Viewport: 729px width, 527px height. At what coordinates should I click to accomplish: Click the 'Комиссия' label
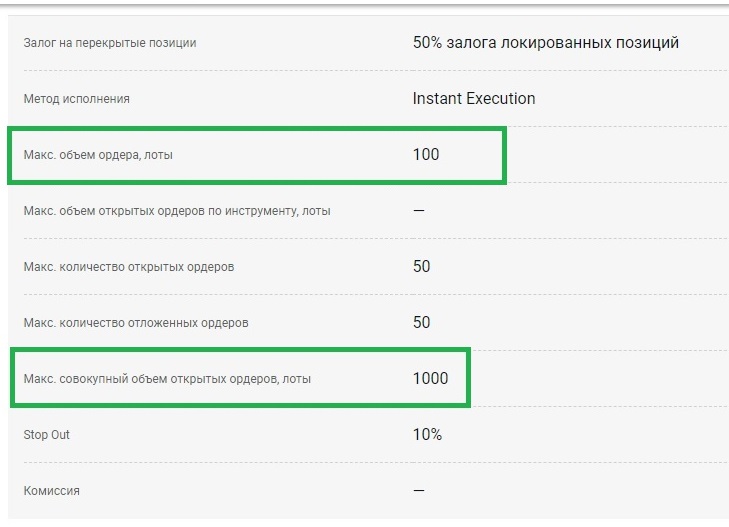[x=51, y=491]
